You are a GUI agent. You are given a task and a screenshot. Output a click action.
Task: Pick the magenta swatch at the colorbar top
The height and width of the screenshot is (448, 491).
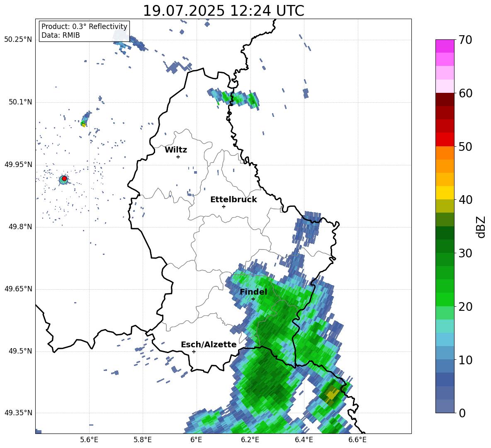445,46
